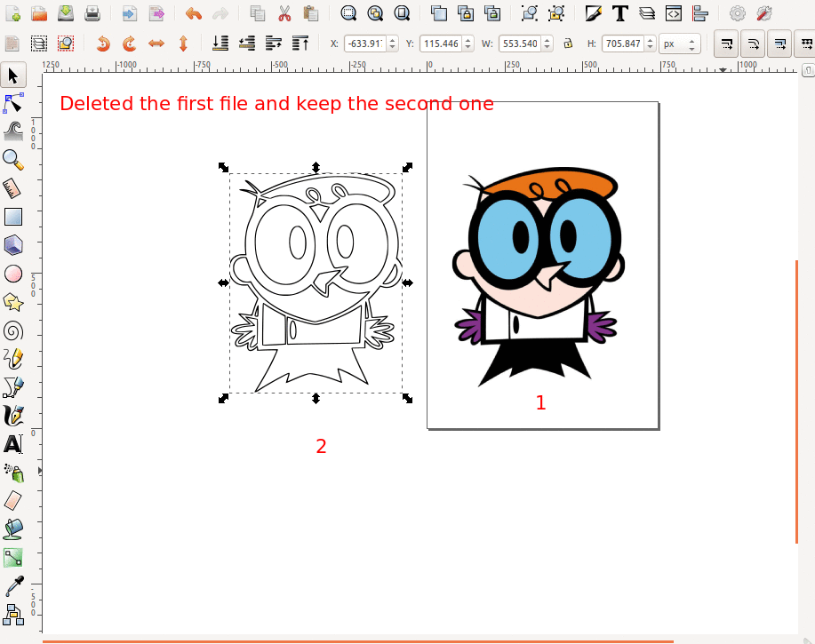Select the Star tool
815x644 pixels.
pos(13,302)
